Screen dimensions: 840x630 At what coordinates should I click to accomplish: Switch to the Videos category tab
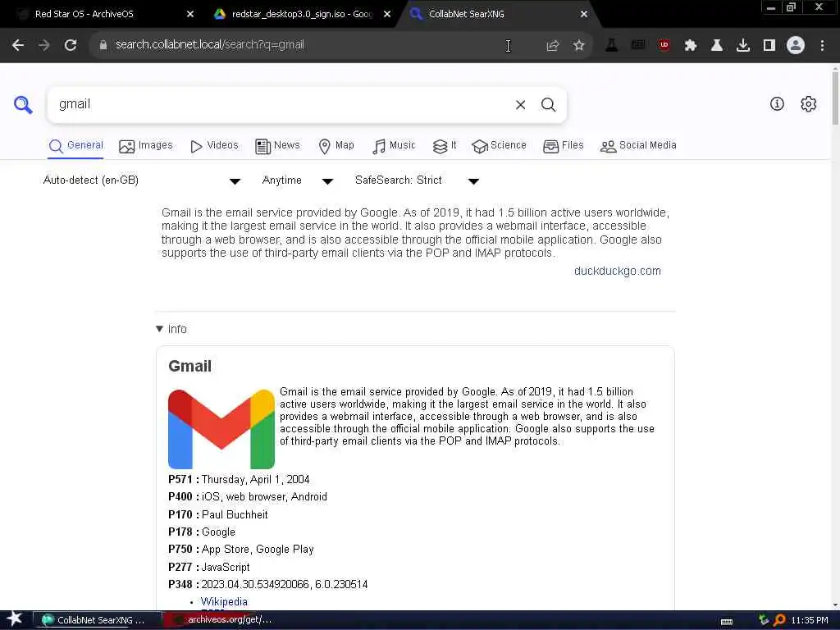[x=214, y=146]
